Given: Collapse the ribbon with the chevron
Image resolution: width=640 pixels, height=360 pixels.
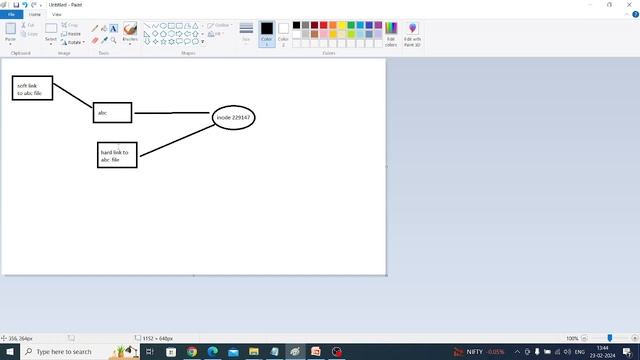Looking at the screenshot, I should (627, 14).
